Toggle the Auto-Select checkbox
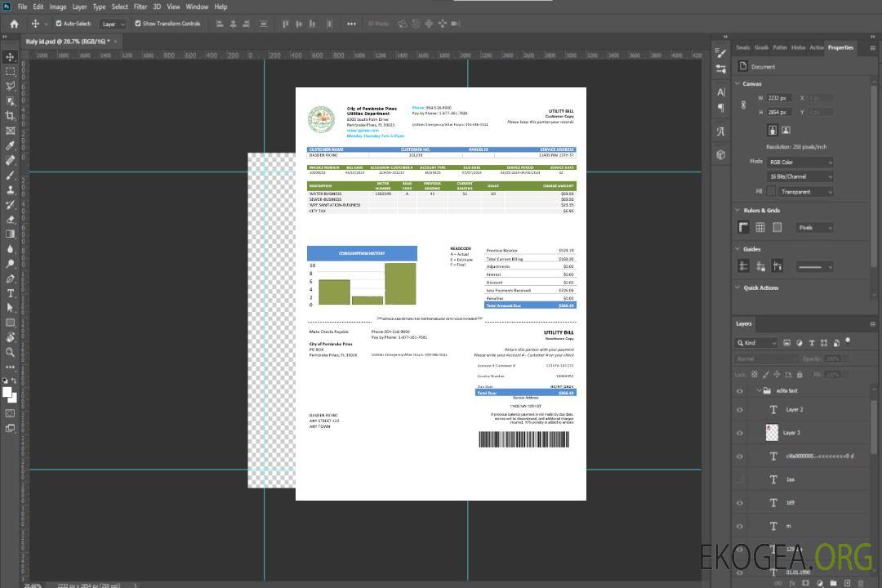 [58, 24]
